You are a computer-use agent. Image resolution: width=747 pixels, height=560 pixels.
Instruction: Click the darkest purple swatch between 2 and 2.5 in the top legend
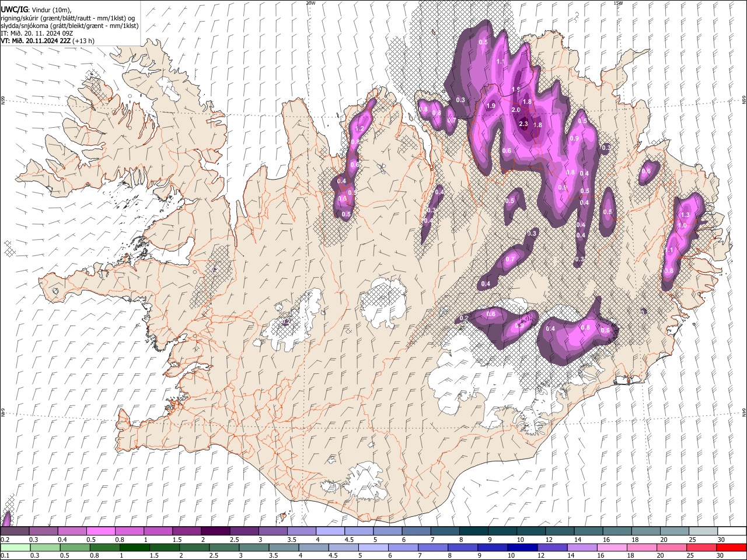click(215, 531)
